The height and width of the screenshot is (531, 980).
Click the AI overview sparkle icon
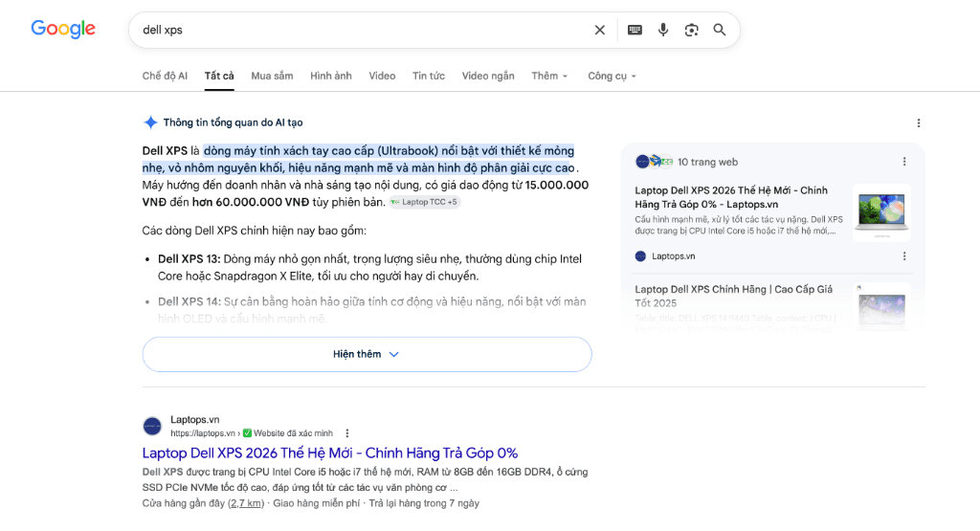[x=150, y=122]
